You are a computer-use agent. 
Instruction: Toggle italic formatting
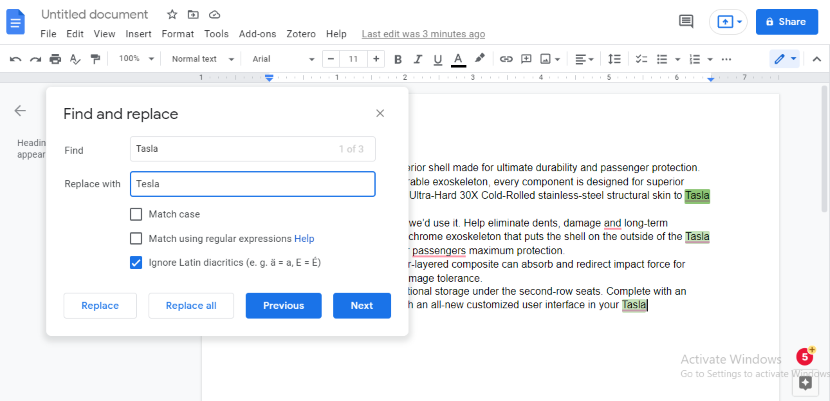click(x=418, y=59)
